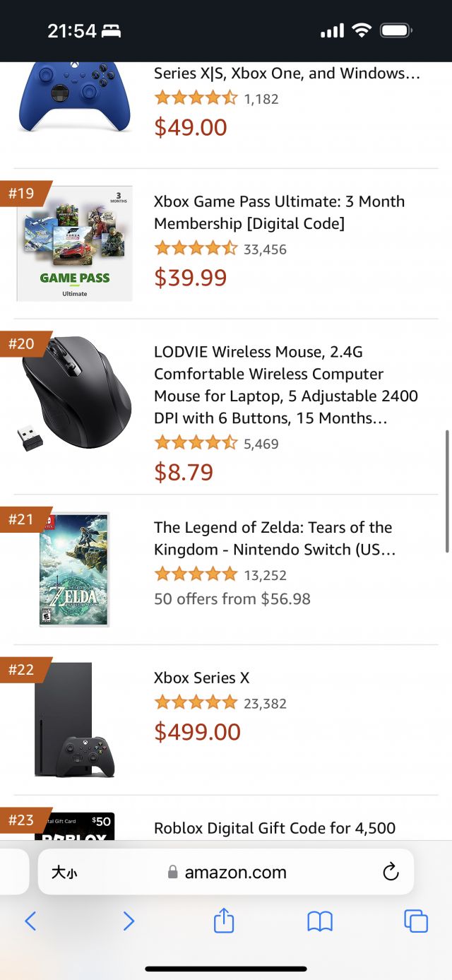Open LODVIE Wireless Mouse product title
Screen dimensions: 452x980
pos(285,384)
